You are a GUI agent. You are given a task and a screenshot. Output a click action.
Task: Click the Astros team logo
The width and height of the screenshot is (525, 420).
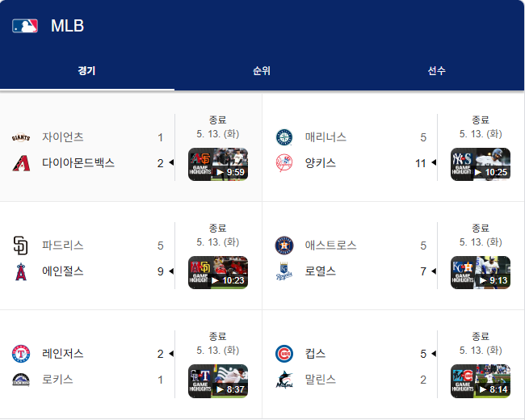point(284,246)
